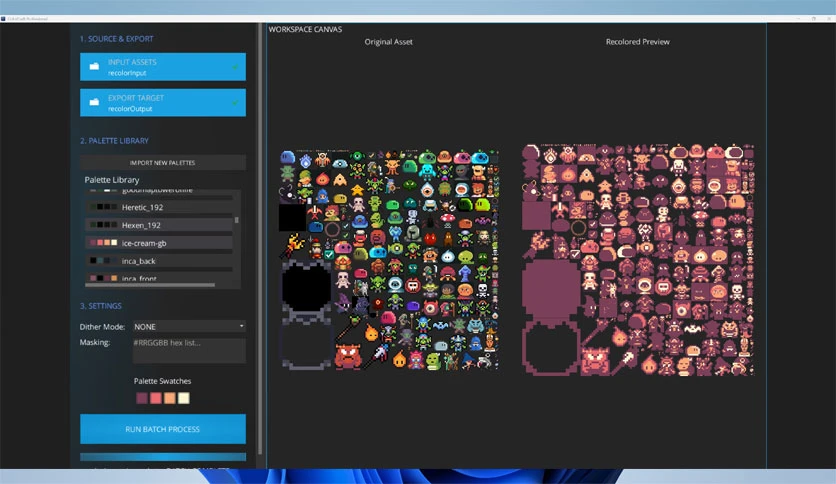
Task: Click the ice-cream-gb color chips
Action: click(x=104, y=243)
